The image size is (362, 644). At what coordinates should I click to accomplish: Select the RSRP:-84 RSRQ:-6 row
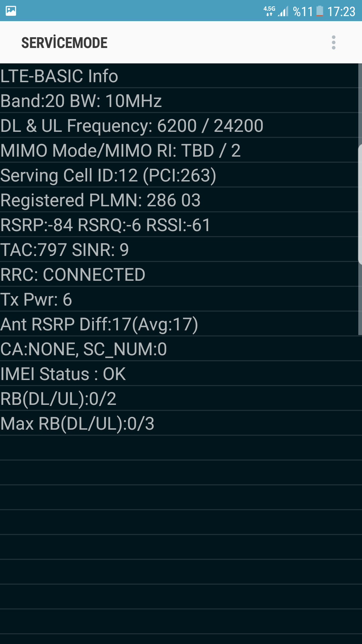click(x=179, y=225)
